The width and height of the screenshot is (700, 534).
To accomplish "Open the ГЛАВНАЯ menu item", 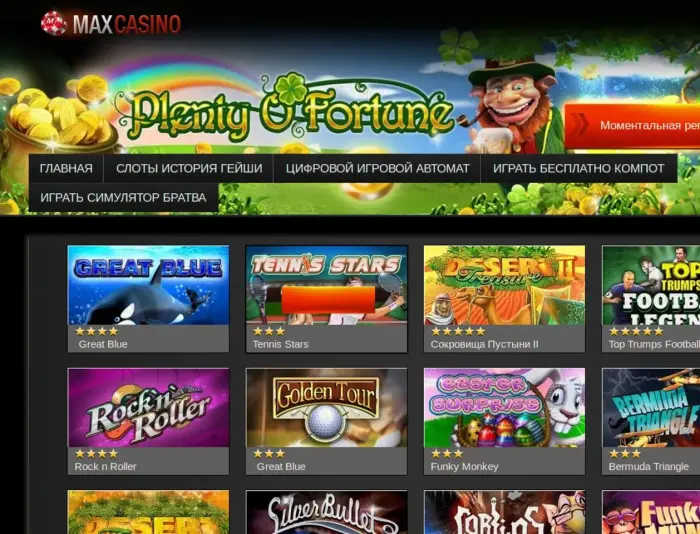I will (x=66, y=168).
